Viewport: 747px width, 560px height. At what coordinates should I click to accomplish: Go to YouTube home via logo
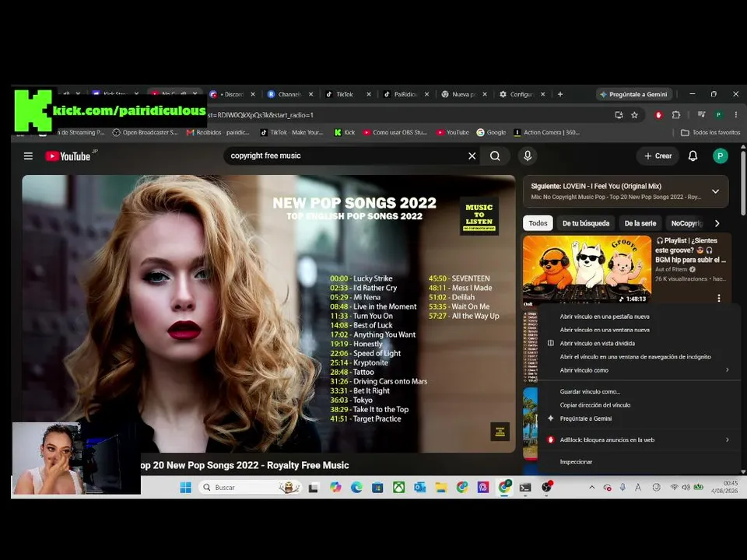[x=68, y=156]
